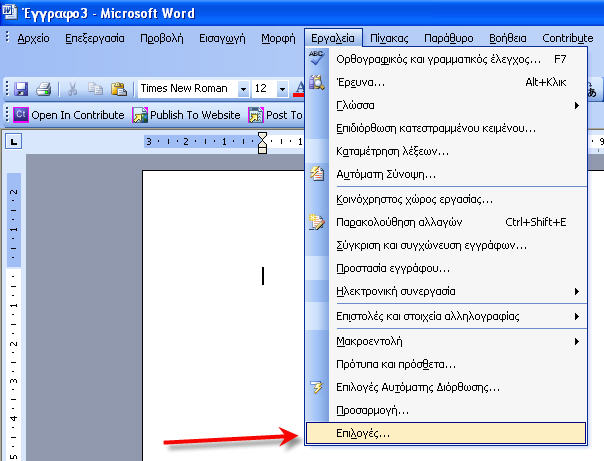Image resolution: width=604 pixels, height=461 pixels.
Task: Click the Open In Contribute button
Action: [69, 115]
